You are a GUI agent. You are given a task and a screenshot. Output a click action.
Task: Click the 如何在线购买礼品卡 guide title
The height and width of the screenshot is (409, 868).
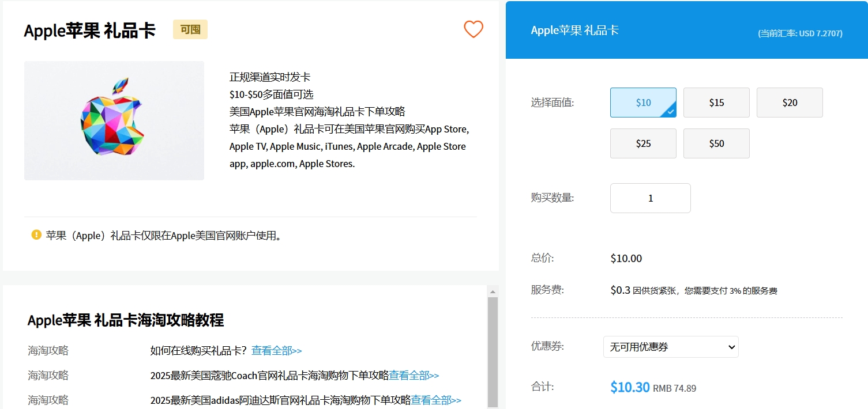[198, 351]
